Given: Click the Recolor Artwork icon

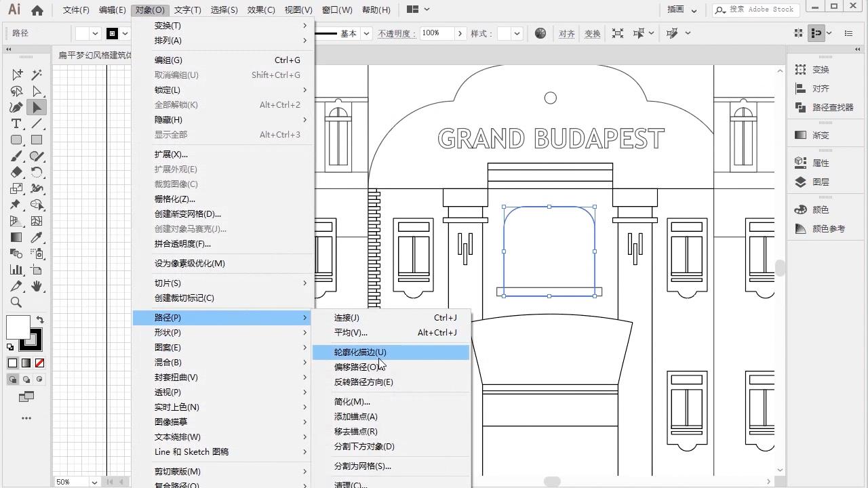Looking at the screenshot, I should point(540,33).
